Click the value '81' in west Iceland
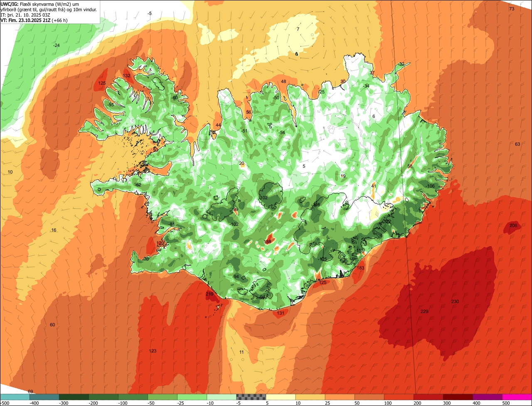This screenshot has width=532, height=406. tap(172, 224)
